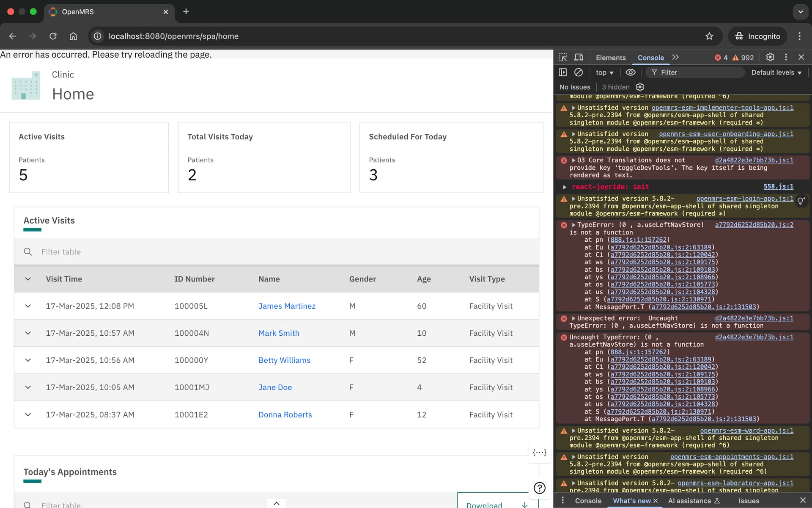This screenshot has height=508, width=812.
Task: Click the AI lightbulb icon on login-app warning
Action: [x=801, y=201]
